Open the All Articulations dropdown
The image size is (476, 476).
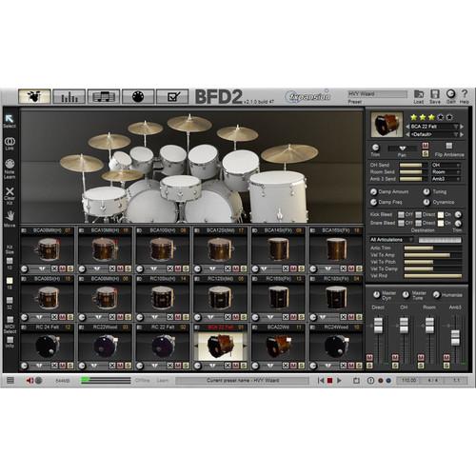pos(391,240)
